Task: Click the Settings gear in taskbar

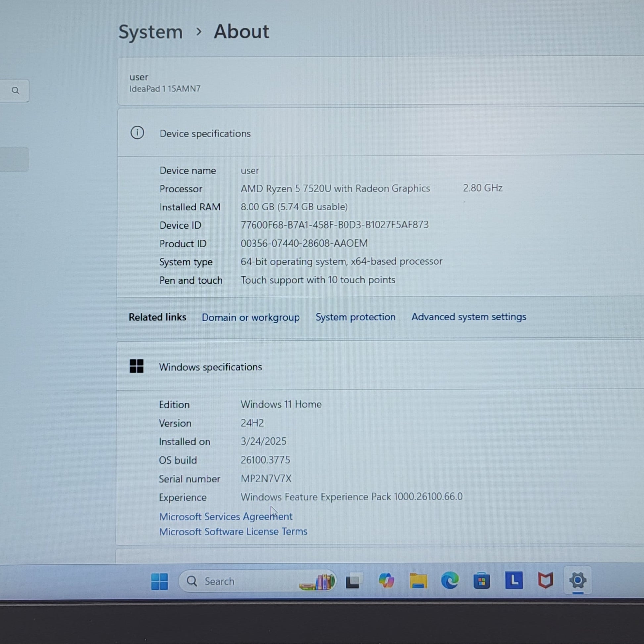Action: (x=578, y=580)
